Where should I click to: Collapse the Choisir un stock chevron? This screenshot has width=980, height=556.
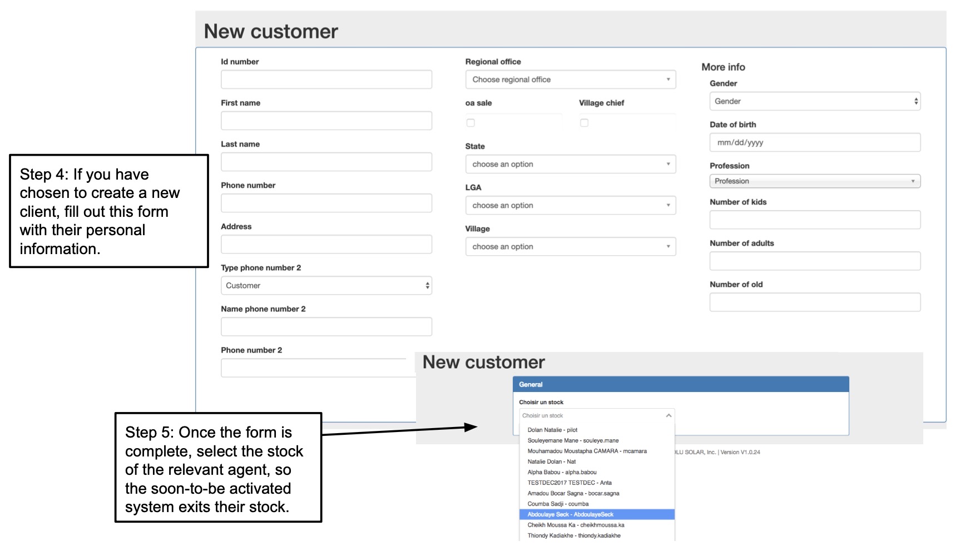pyautogui.click(x=669, y=415)
